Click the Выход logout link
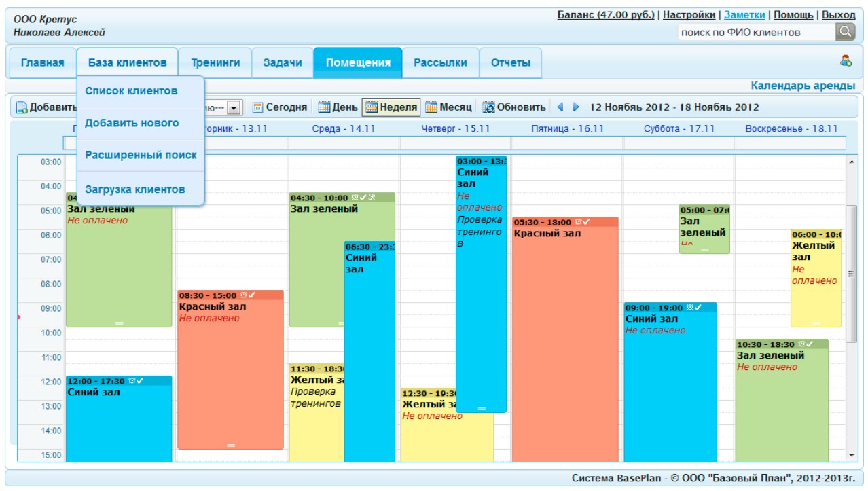This screenshot has width=868, height=491. coord(839,14)
